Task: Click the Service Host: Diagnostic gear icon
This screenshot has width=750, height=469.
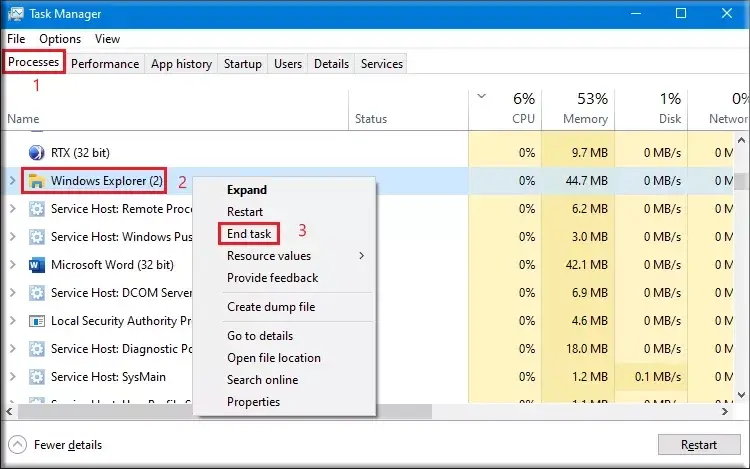Action: pos(36,349)
